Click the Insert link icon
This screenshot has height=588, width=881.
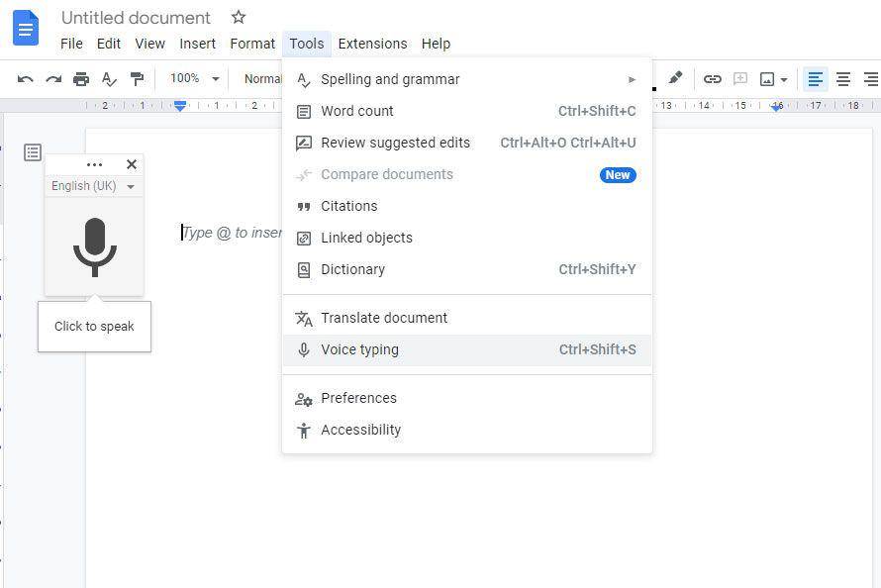[x=712, y=79]
